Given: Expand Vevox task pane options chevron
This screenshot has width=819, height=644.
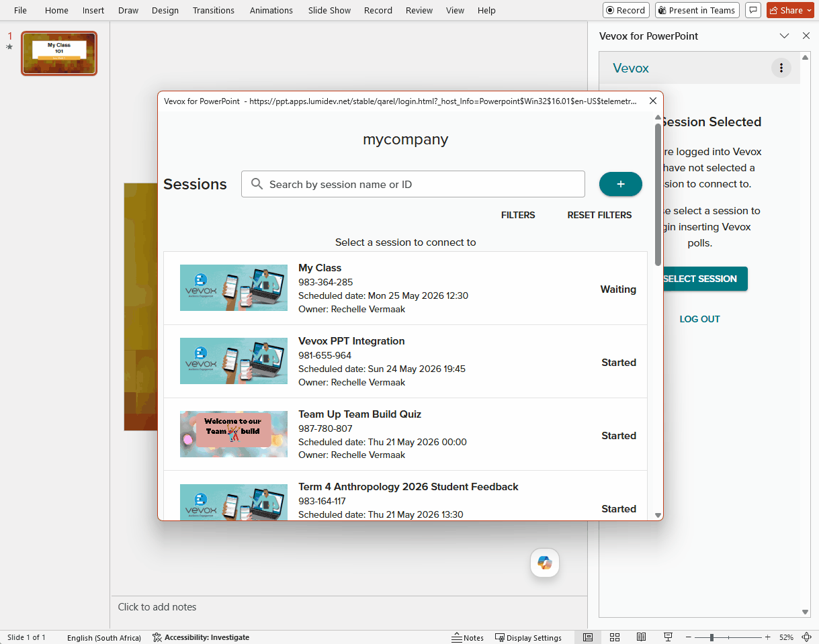Looking at the screenshot, I should click(x=784, y=36).
